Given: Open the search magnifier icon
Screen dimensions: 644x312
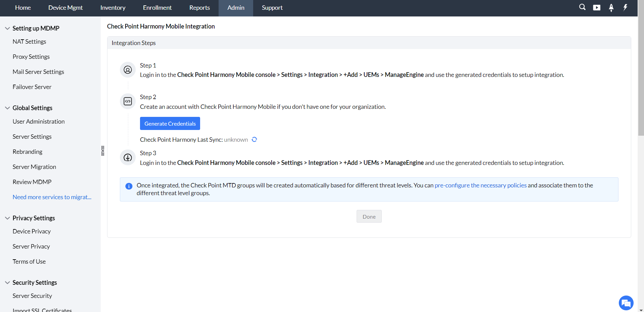Looking at the screenshot, I should coord(582,7).
